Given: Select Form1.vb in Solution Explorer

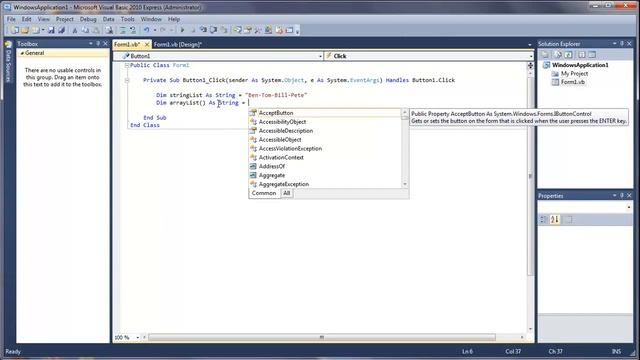Looking at the screenshot, I should click(572, 82).
